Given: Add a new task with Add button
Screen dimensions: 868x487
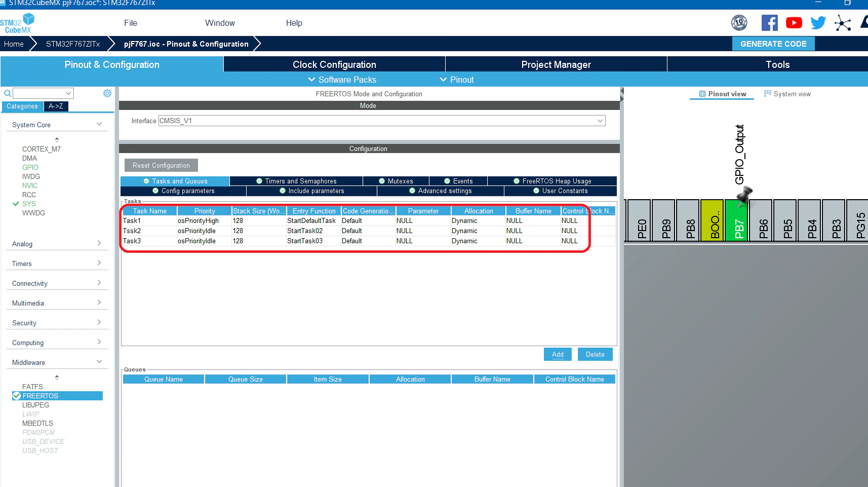Looking at the screenshot, I should coord(558,354).
